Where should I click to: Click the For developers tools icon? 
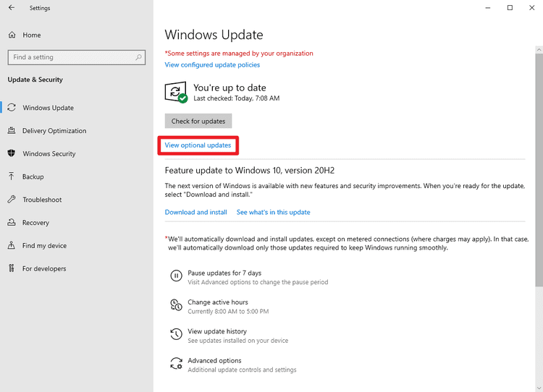(12, 268)
